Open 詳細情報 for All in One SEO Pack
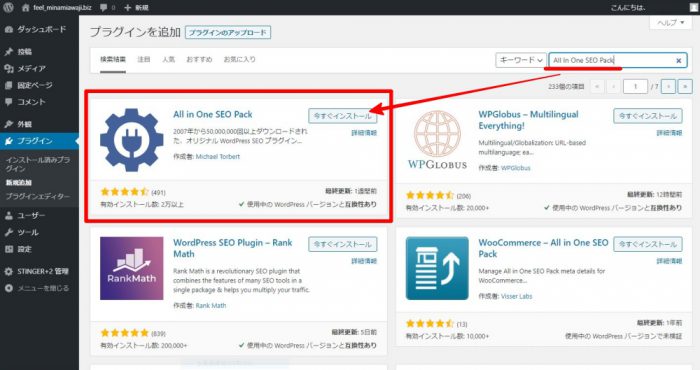This screenshot has width=700, height=370. [x=364, y=133]
